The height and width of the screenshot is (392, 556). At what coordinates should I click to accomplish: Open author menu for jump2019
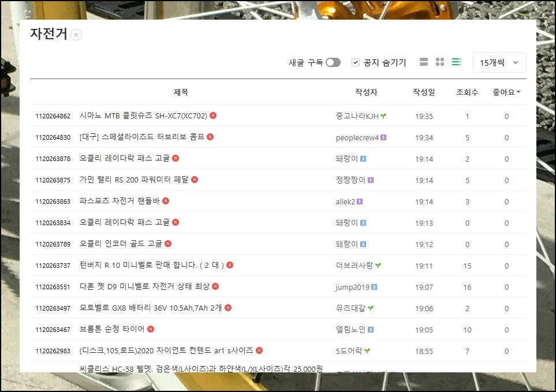pos(352,287)
